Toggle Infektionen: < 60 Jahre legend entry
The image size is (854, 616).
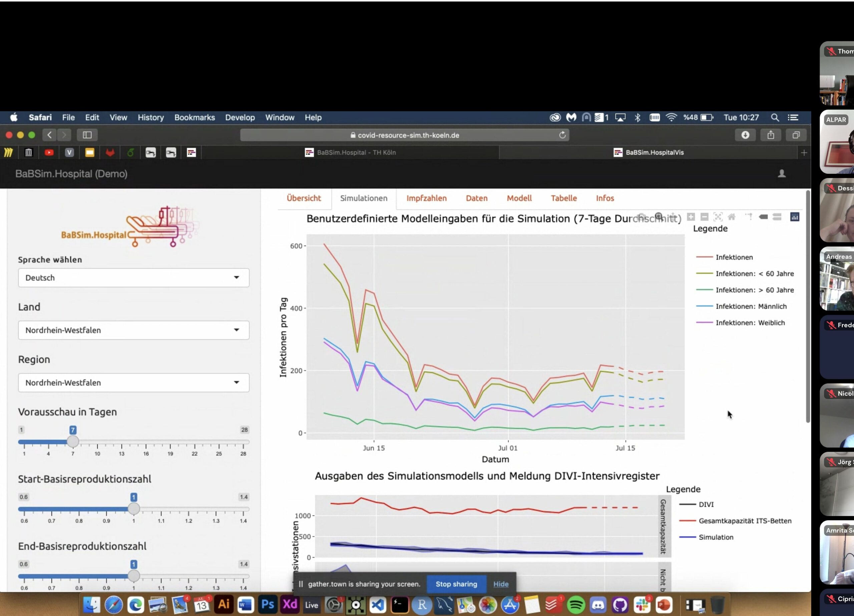[745, 274]
